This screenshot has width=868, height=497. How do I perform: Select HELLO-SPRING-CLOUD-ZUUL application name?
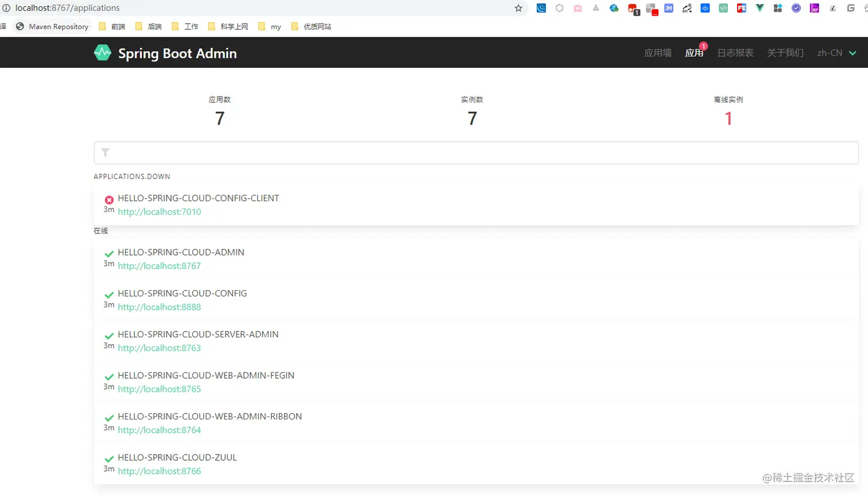click(177, 457)
